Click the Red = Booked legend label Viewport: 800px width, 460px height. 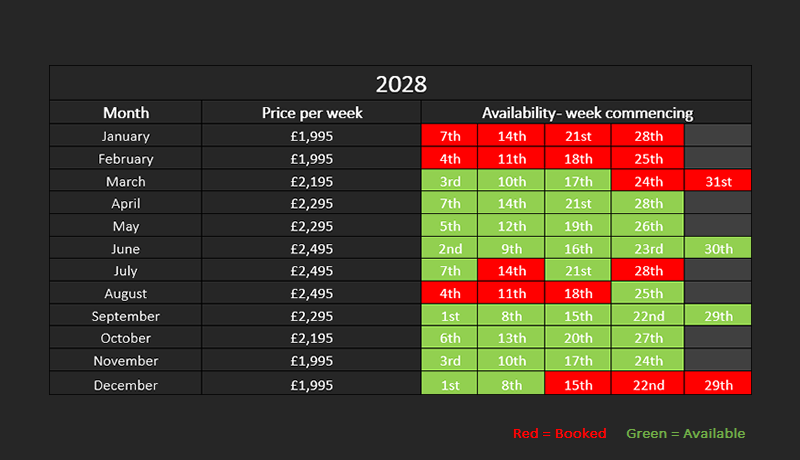tap(559, 433)
